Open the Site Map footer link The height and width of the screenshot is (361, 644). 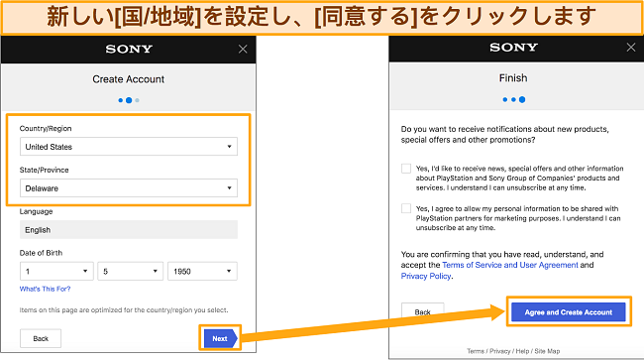coord(547,351)
